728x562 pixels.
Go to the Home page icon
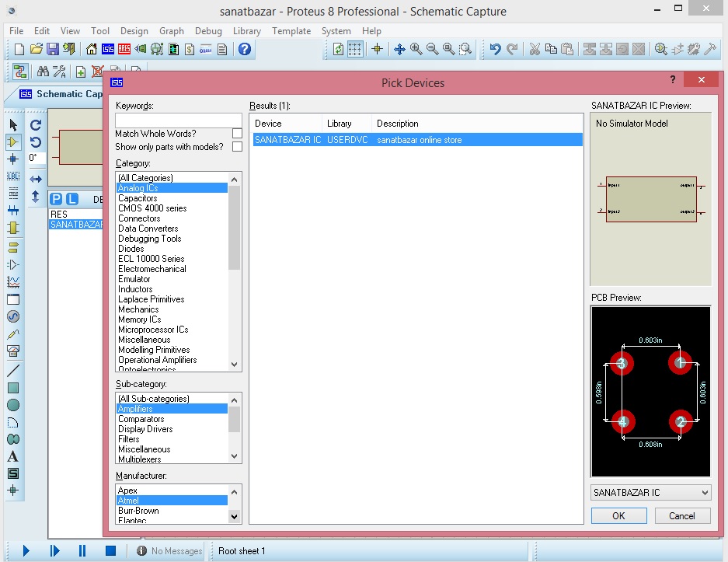click(92, 49)
